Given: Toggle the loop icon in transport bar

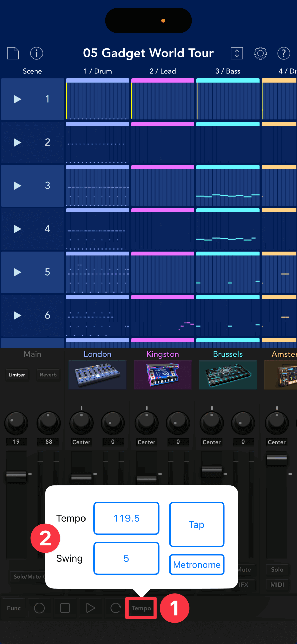Looking at the screenshot, I should click(x=116, y=608).
